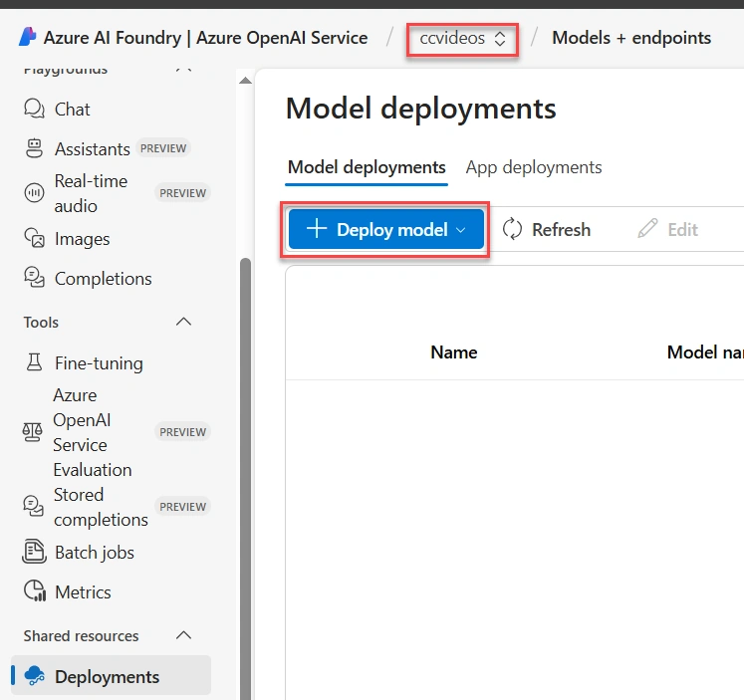The width and height of the screenshot is (744, 700).
Task: Click the Shared resources section header
Action: click(x=81, y=635)
